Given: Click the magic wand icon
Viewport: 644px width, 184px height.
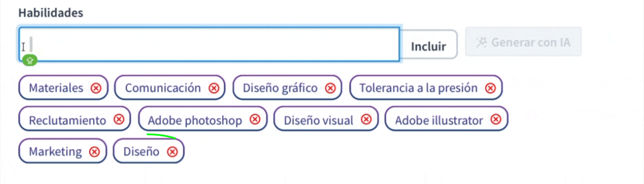Looking at the screenshot, I should (481, 42).
